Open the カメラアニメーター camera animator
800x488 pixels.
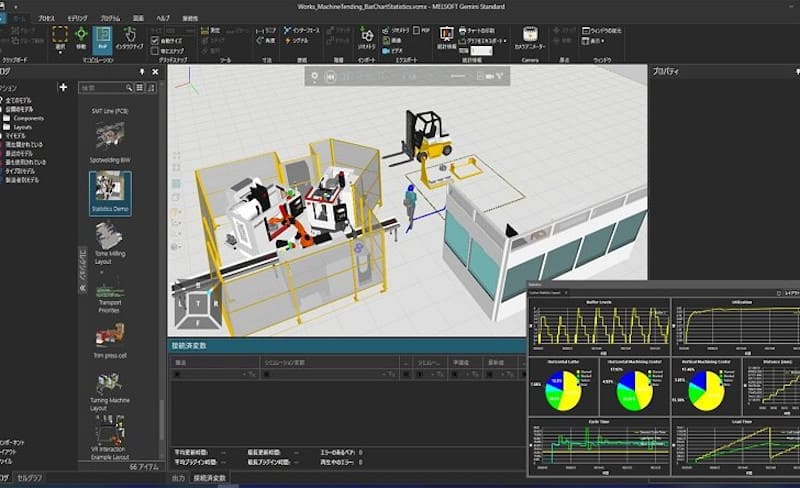[x=530, y=38]
